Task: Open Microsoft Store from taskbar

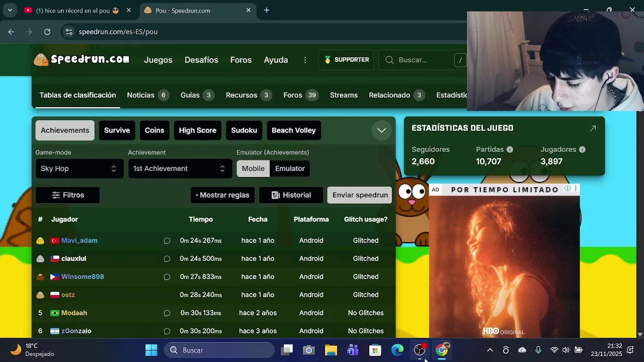Action: pyautogui.click(x=375, y=350)
